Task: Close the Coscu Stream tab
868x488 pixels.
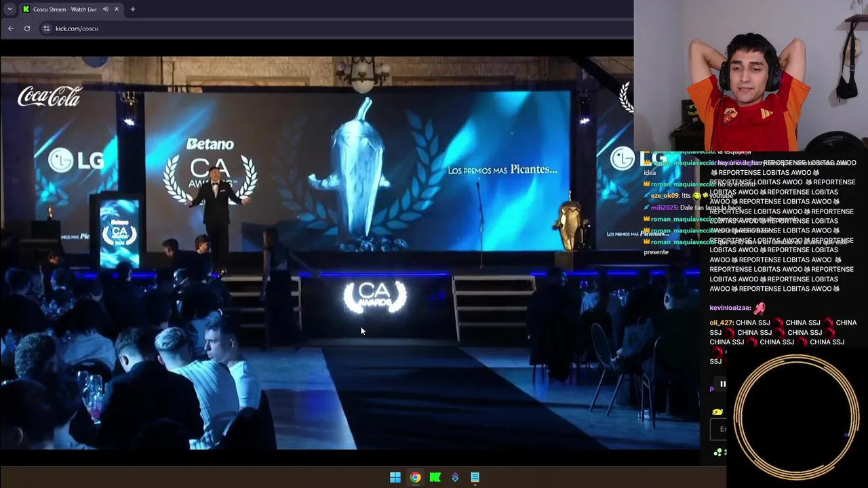Action: tap(117, 9)
